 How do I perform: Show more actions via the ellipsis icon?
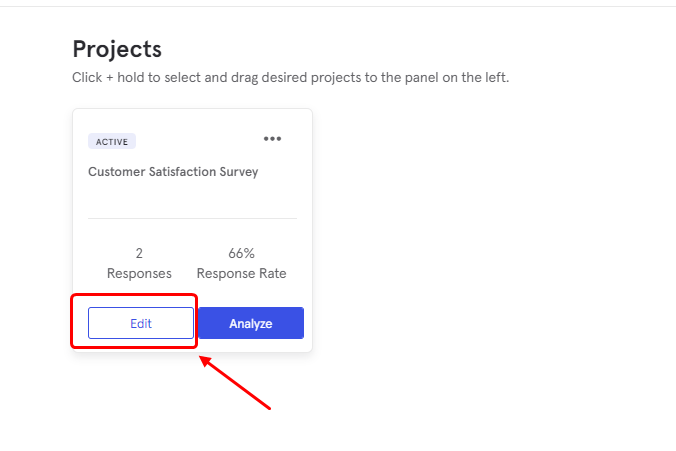pos(272,139)
